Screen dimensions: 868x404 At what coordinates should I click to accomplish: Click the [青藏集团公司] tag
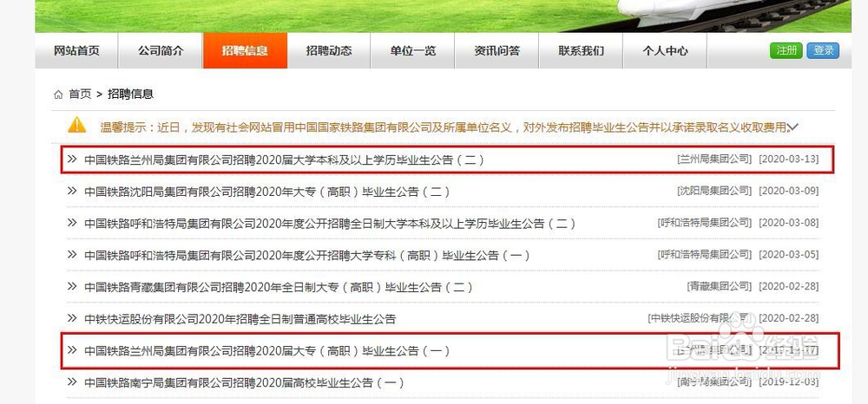pos(719,287)
